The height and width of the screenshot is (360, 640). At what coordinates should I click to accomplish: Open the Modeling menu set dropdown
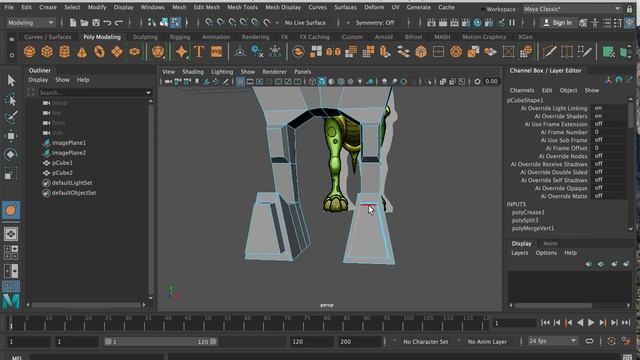31,23
